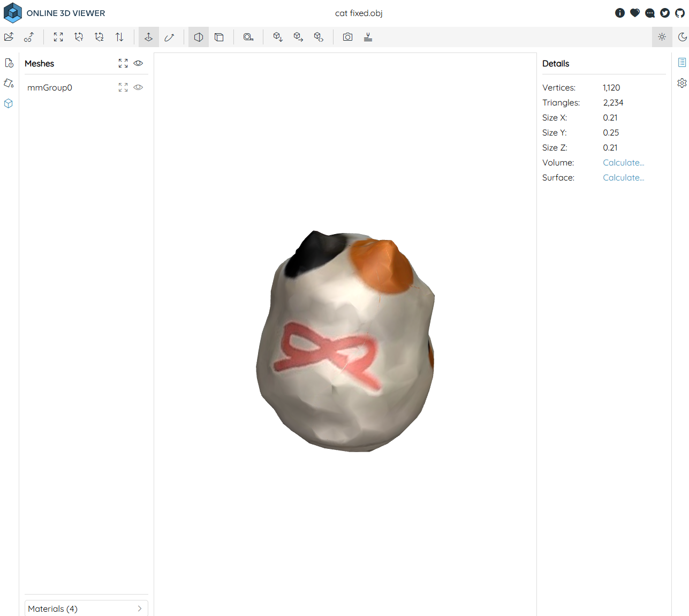Select the mmGroup0 mesh item
The height and width of the screenshot is (616, 689).
point(50,87)
